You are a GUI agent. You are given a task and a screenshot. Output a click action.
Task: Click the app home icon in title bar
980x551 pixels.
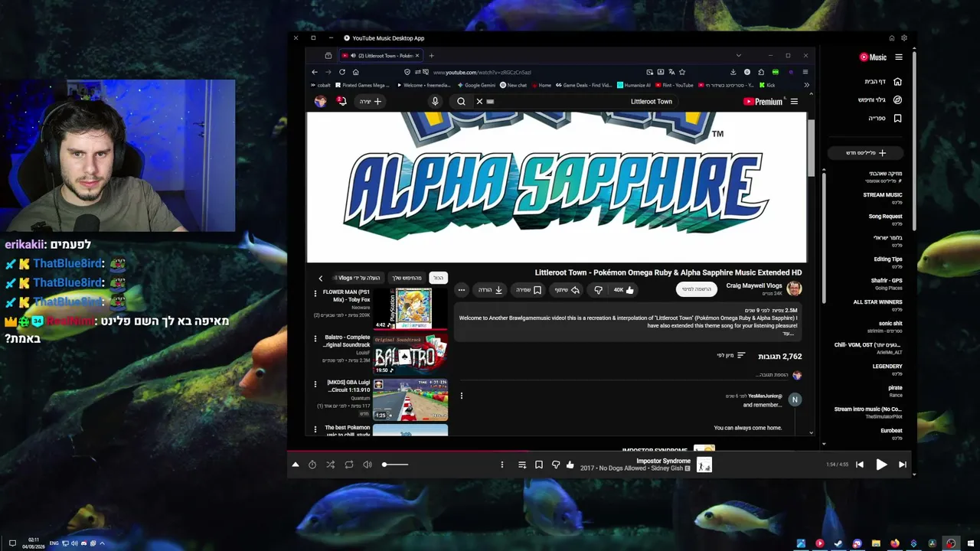click(892, 38)
